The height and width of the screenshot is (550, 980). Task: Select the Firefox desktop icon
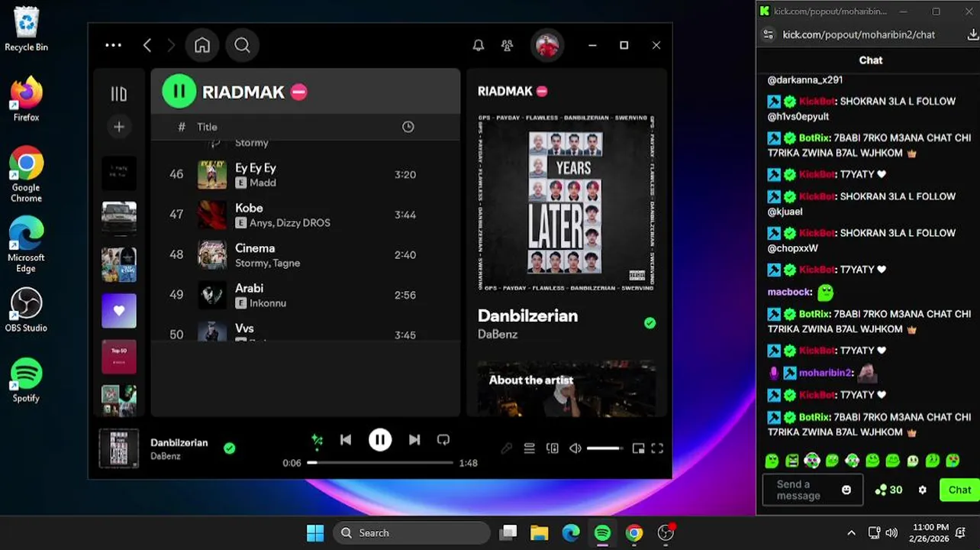tap(26, 99)
